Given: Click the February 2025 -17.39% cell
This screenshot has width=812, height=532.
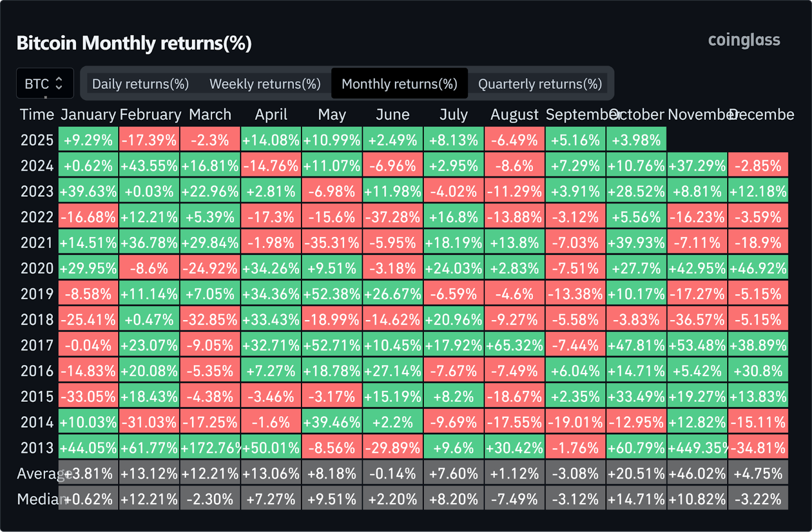Looking at the screenshot, I should pos(149,140).
